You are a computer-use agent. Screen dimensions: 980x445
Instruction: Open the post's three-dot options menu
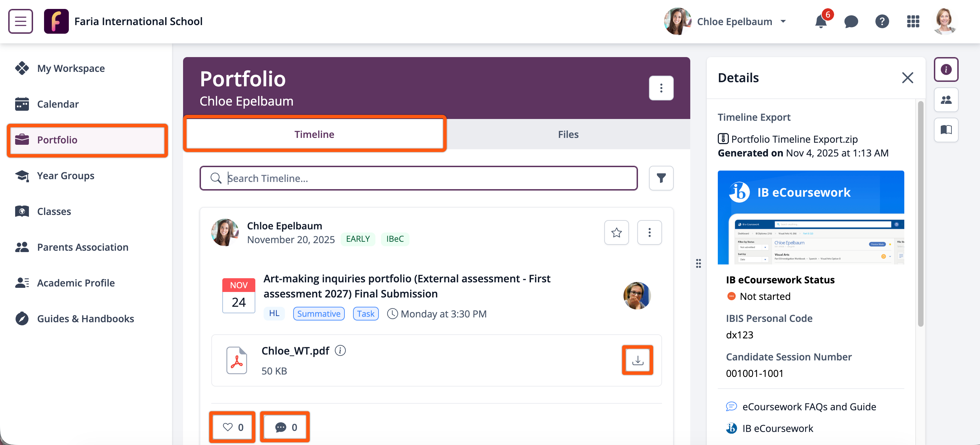coord(649,232)
